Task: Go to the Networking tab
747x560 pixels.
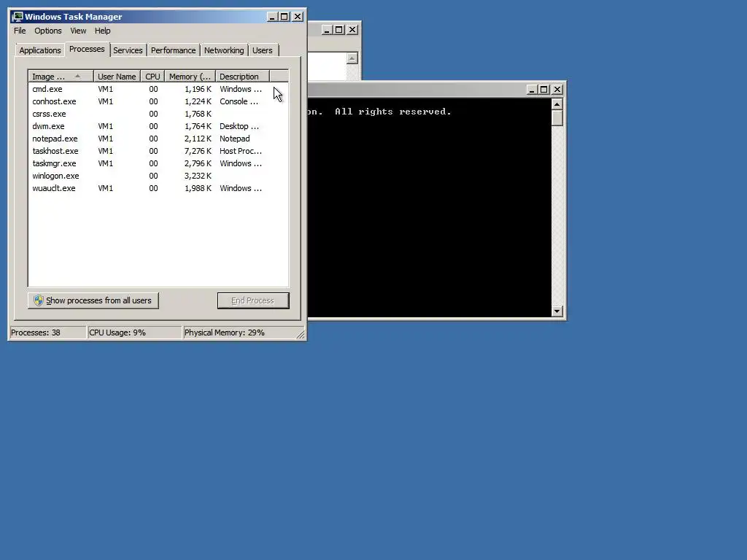Action: tap(224, 50)
